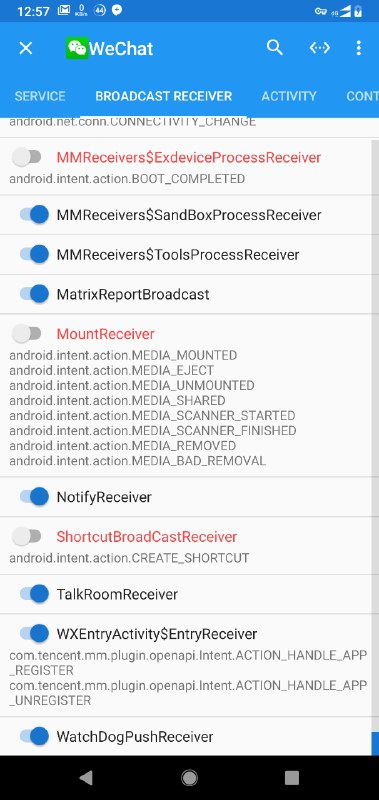
Task: Close the WeChat component view
Action: pos(26,48)
